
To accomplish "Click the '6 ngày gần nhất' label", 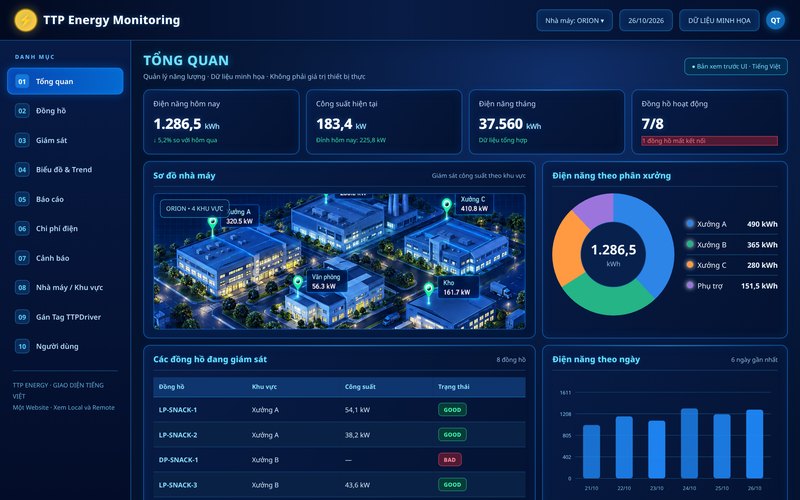I will 754,360.
